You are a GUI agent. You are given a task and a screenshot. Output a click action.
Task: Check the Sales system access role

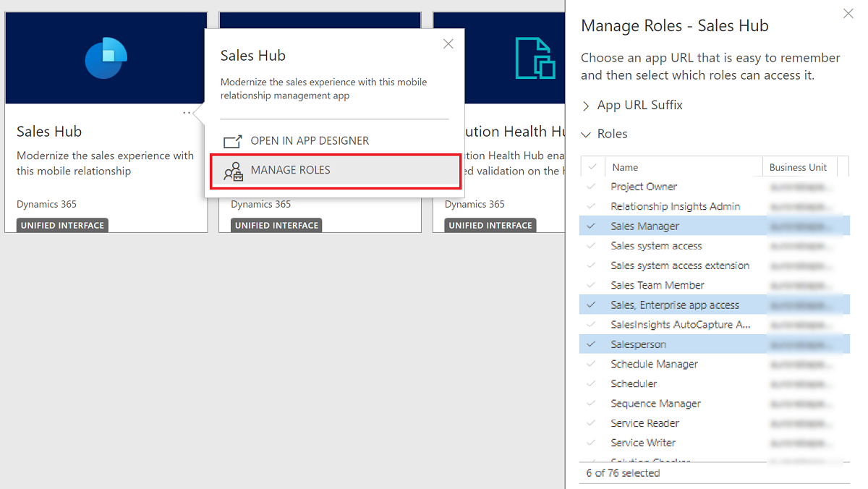coord(592,246)
